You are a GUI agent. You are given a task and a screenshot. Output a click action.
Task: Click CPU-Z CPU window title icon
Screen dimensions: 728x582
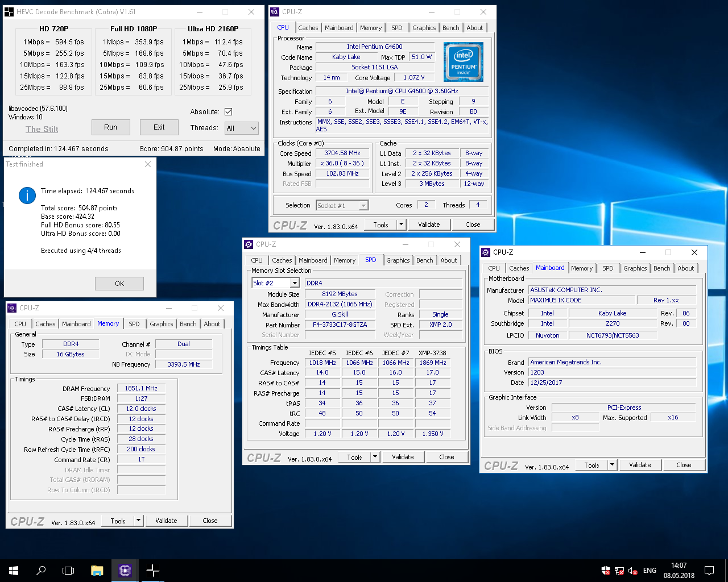tap(275, 11)
